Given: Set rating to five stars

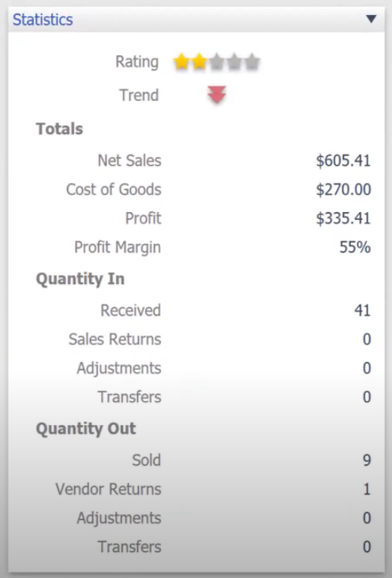Looking at the screenshot, I should (252, 62).
